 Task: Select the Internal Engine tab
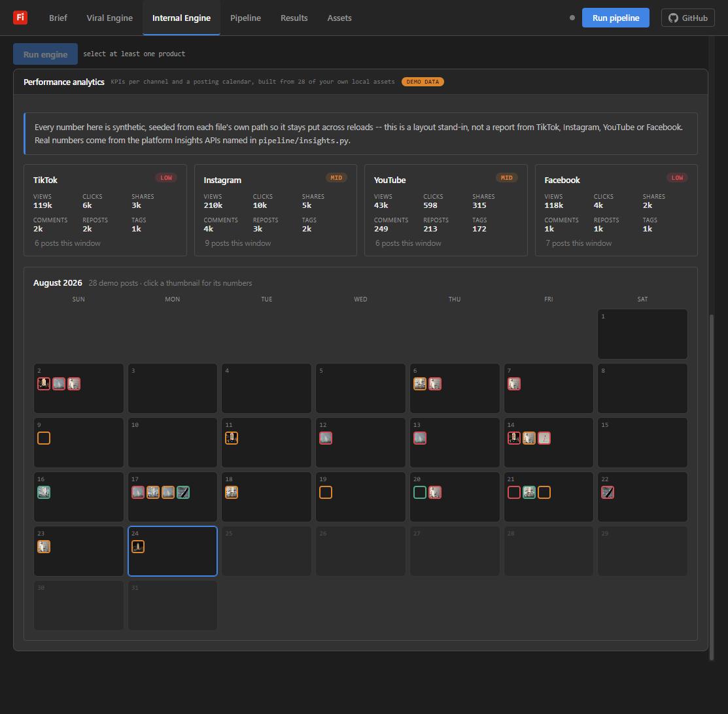point(181,18)
